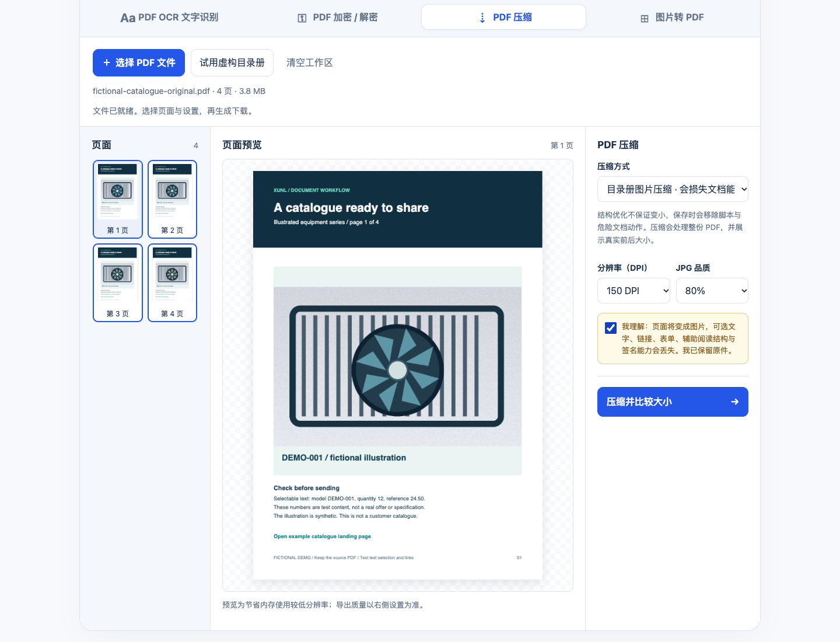Click 试用虚构目录册 button

pos(232,62)
